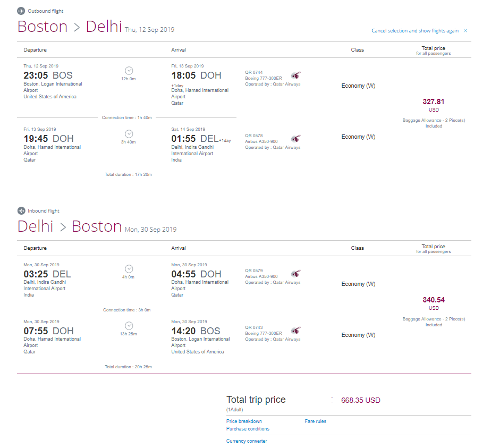Click Qatar Airways logo next to QR 0743

(x=295, y=330)
